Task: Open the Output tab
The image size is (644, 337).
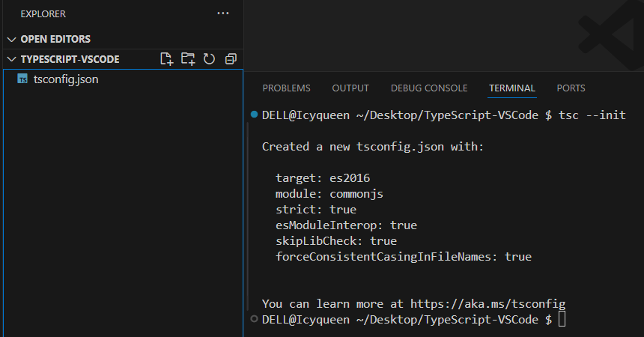Action: pos(350,88)
